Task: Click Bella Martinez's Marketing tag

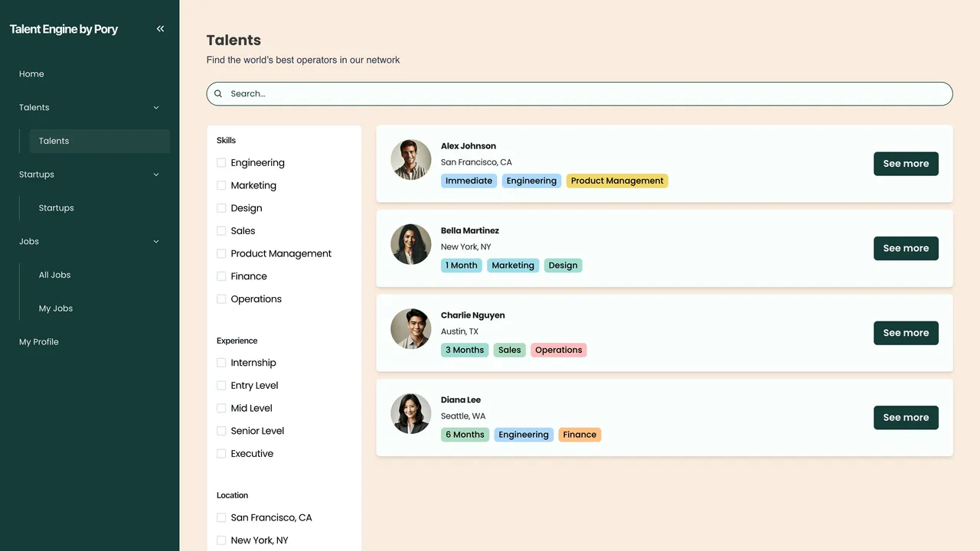Action: pyautogui.click(x=513, y=266)
